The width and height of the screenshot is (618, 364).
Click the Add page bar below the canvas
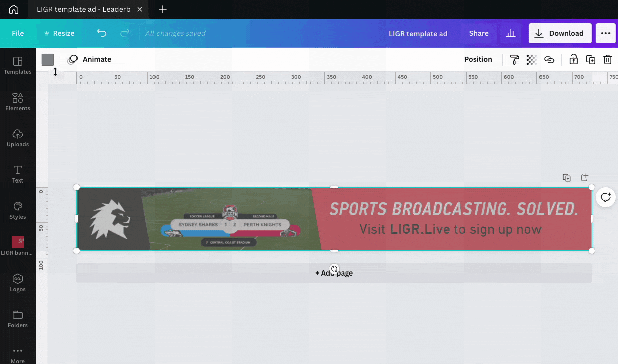pos(334,273)
